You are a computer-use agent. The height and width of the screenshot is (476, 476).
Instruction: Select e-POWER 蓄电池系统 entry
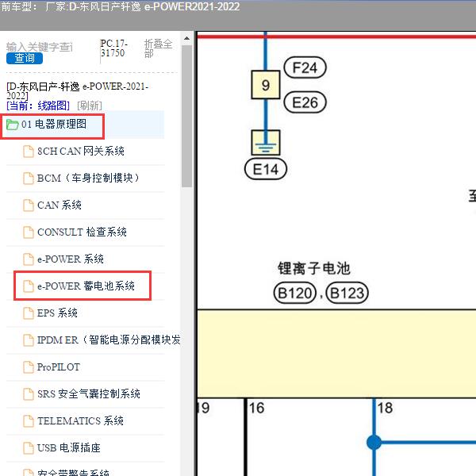[86, 286]
